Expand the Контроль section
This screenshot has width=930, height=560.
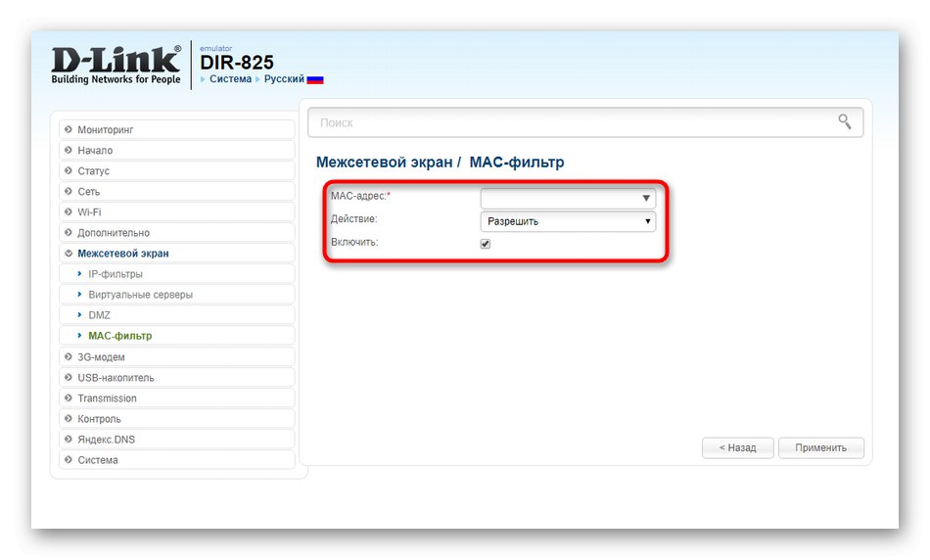[x=177, y=419]
